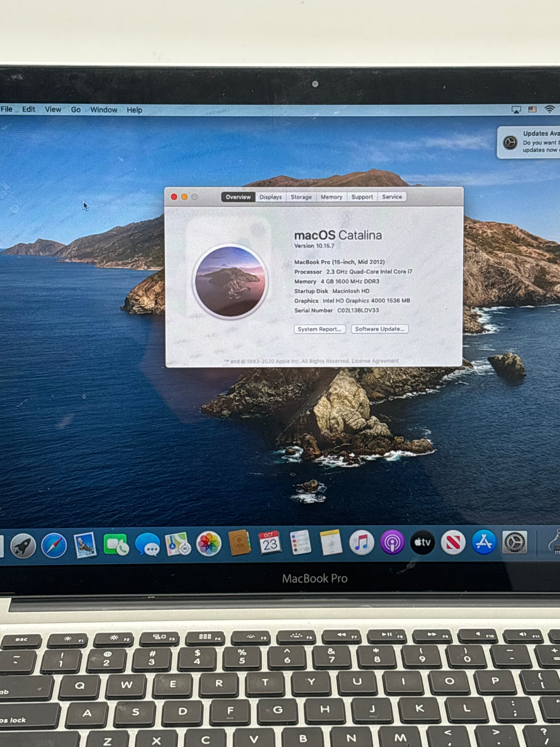
Task: Launch Photos from the dock
Action: pyautogui.click(x=208, y=543)
